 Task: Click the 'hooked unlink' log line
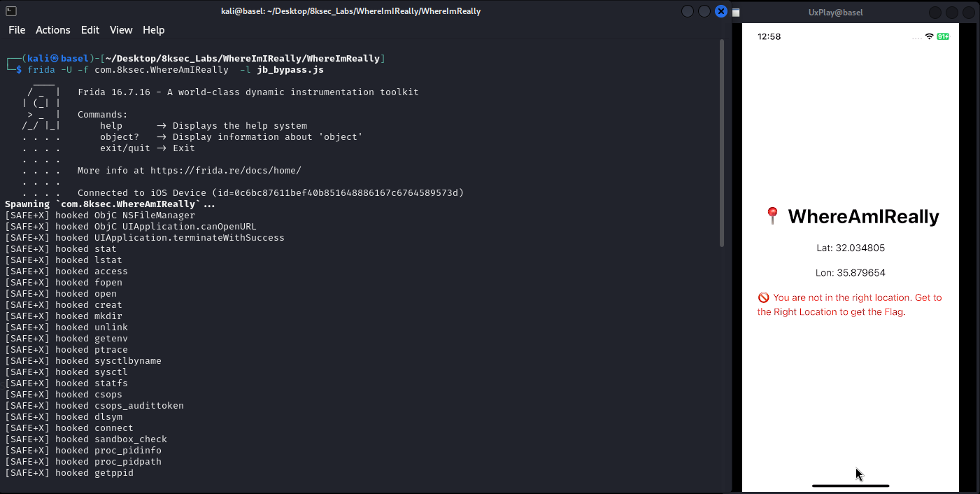point(66,327)
